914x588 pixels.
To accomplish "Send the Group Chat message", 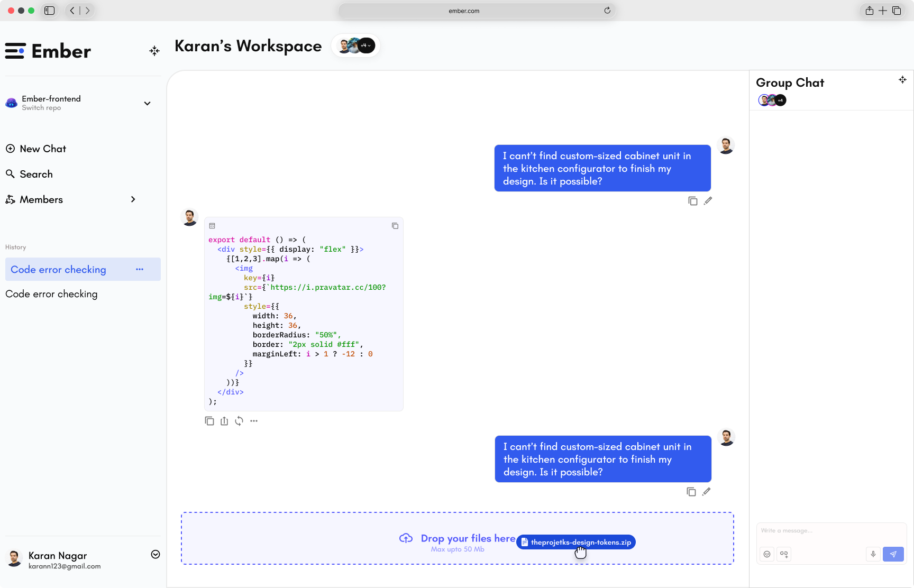I will [893, 554].
